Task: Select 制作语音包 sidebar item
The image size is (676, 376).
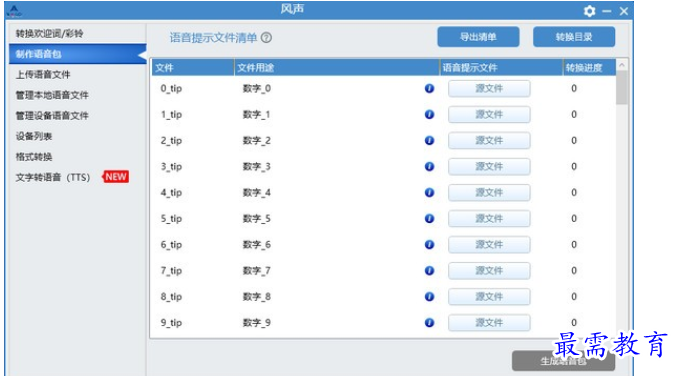Action: pyautogui.click(x=78, y=54)
